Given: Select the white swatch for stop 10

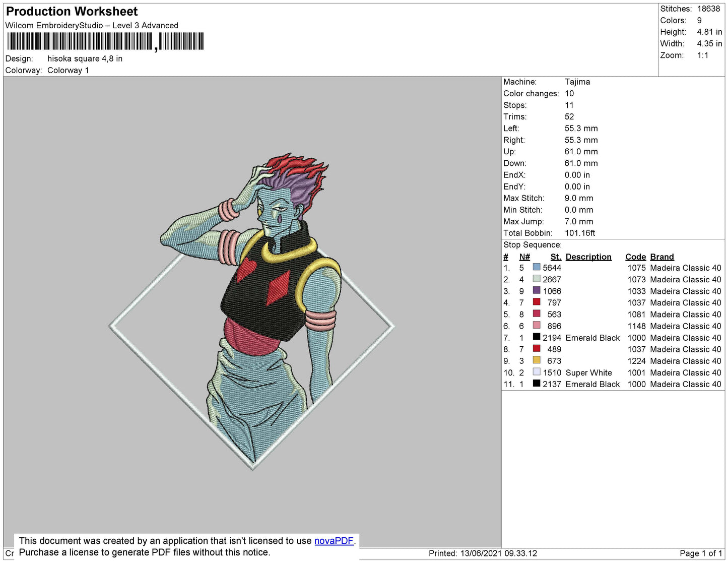Looking at the screenshot, I should pos(537,371).
